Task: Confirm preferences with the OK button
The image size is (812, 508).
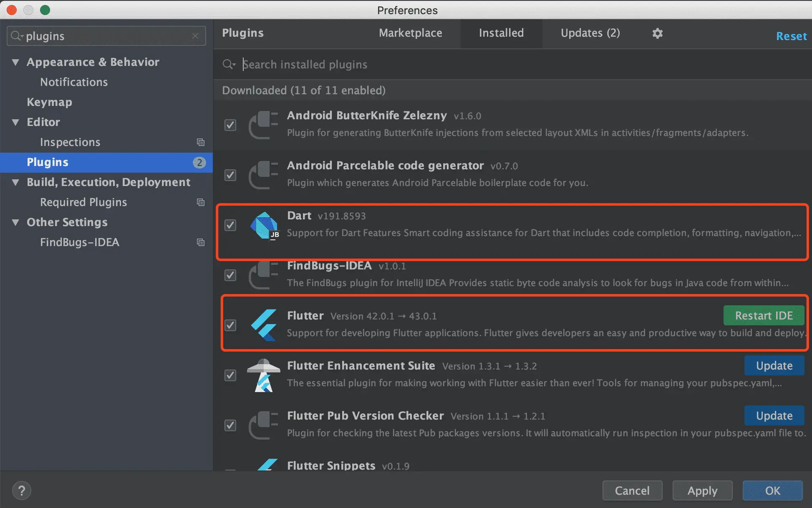Action: (x=772, y=490)
